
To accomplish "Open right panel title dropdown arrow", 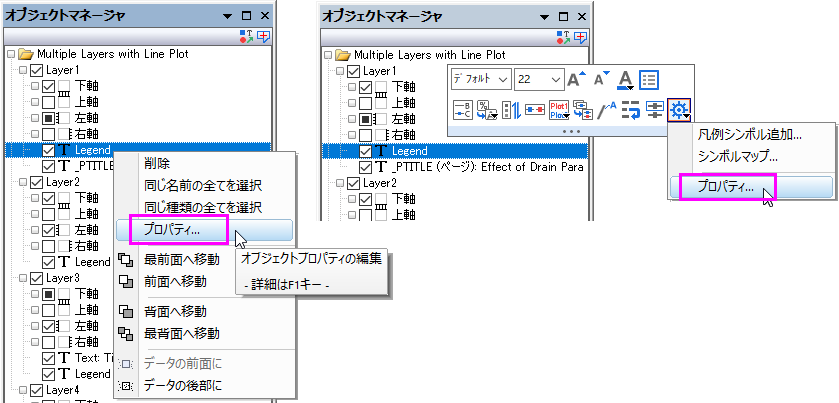I will pyautogui.click(x=545, y=17).
